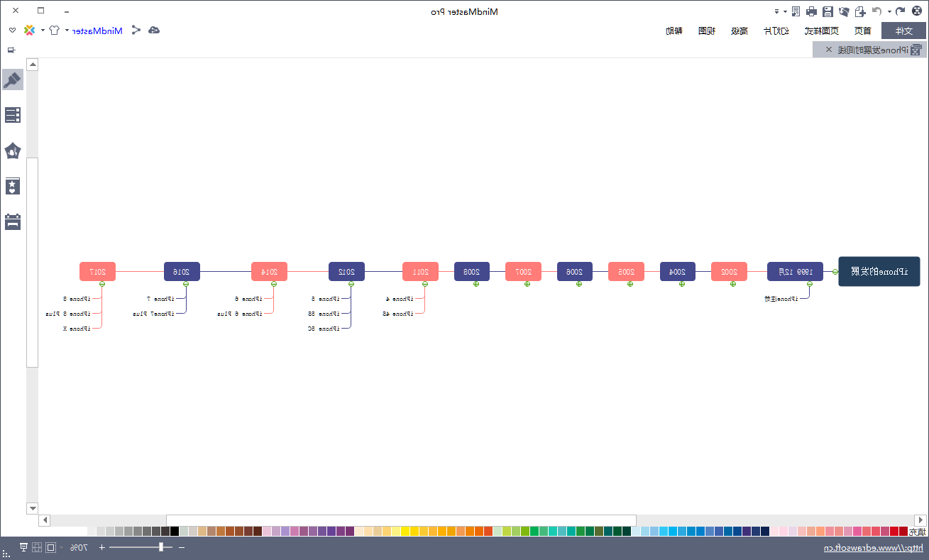Screen dimensions: 929x560
Task: Open the 帮助 tab
Action: tap(674, 31)
